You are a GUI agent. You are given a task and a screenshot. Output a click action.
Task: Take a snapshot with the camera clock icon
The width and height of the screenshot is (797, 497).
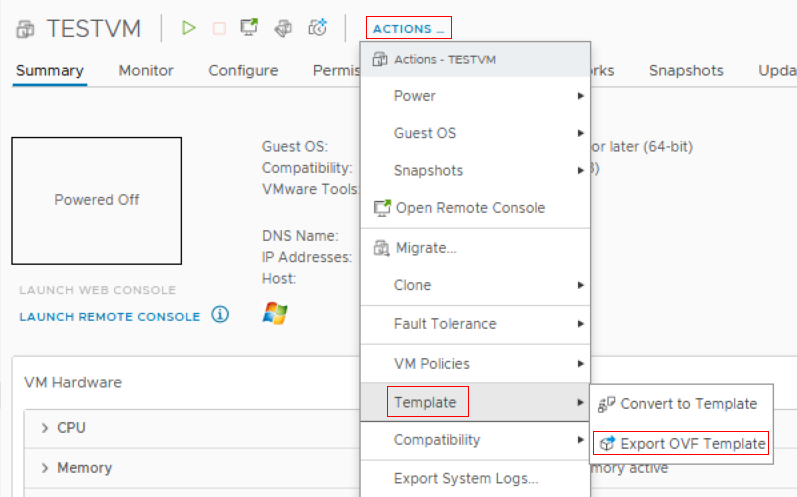(x=318, y=27)
